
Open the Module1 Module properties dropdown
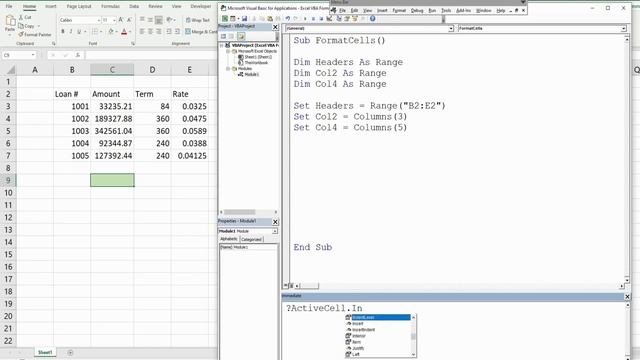[275, 231]
